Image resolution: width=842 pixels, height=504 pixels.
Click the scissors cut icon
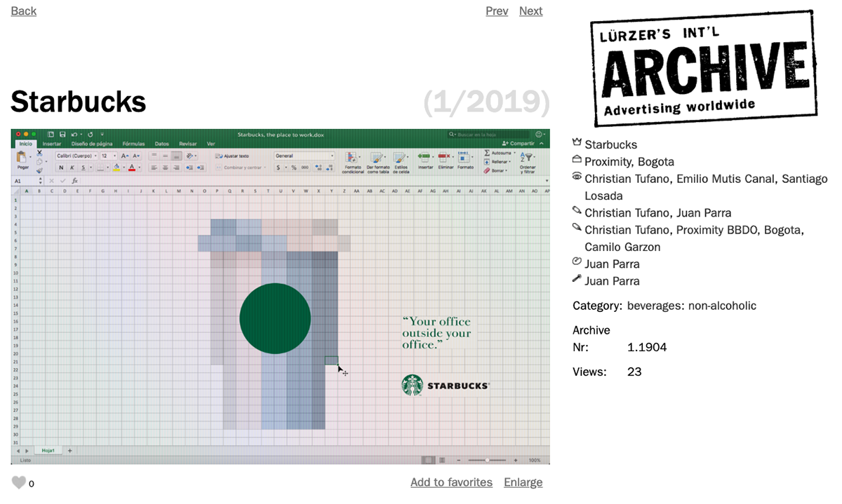click(x=39, y=153)
